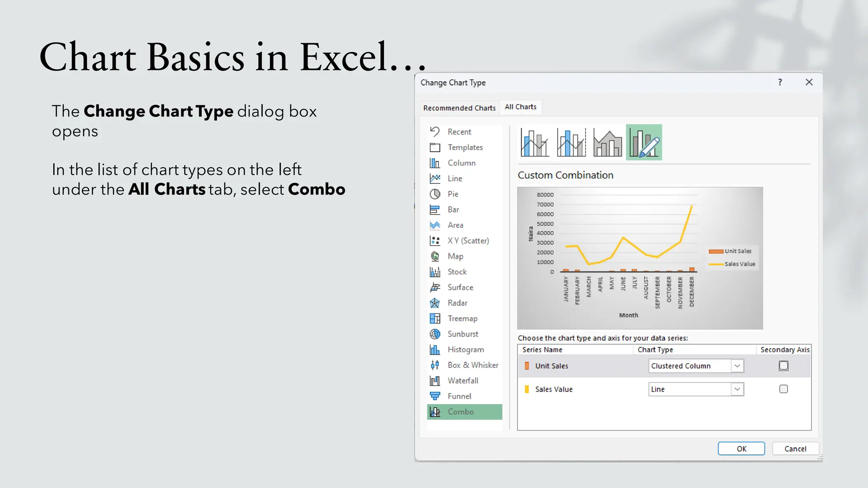
Task: Click the Unit Sales orange series swatch
Action: [527, 366]
